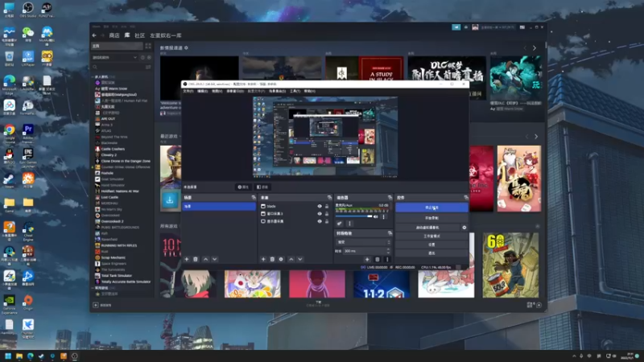The width and height of the screenshot is (644, 362).
Task: Toggle visibility of blade source
Action: point(320,207)
